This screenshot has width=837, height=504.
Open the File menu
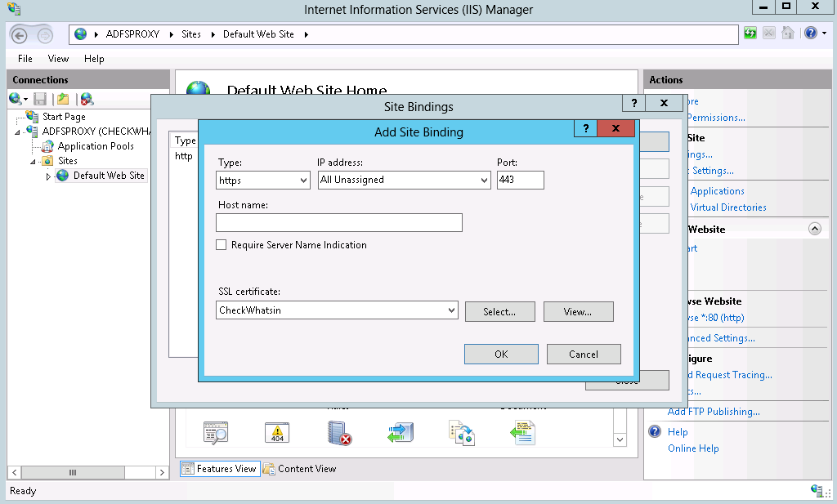[25, 59]
